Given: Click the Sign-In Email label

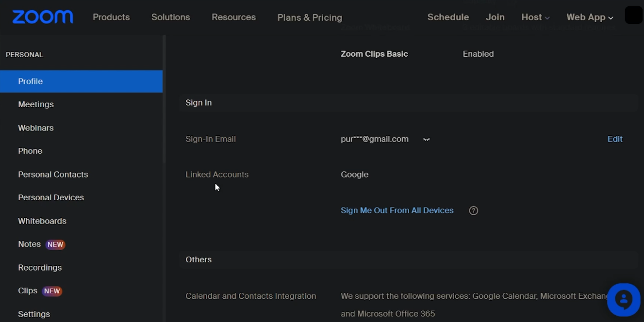Looking at the screenshot, I should click(211, 139).
